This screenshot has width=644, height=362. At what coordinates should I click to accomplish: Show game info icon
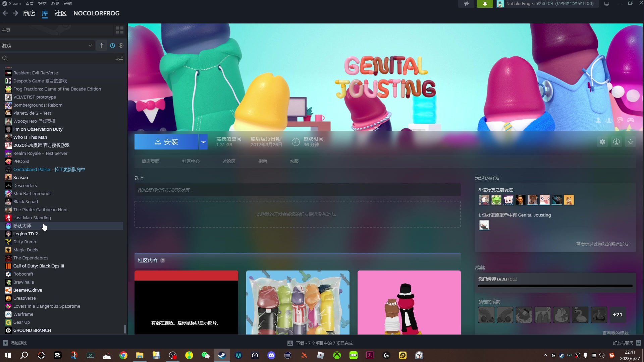coord(616,142)
